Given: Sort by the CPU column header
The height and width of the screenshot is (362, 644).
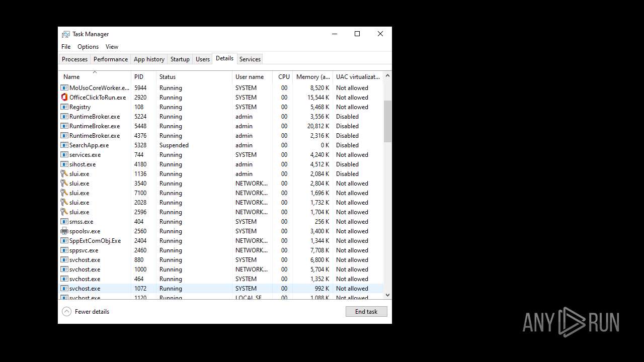Looking at the screenshot, I should click(x=283, y=77).
